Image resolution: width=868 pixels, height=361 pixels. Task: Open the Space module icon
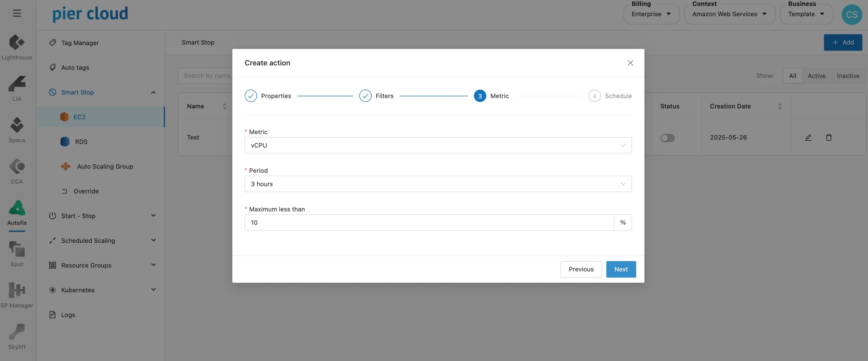17,125
